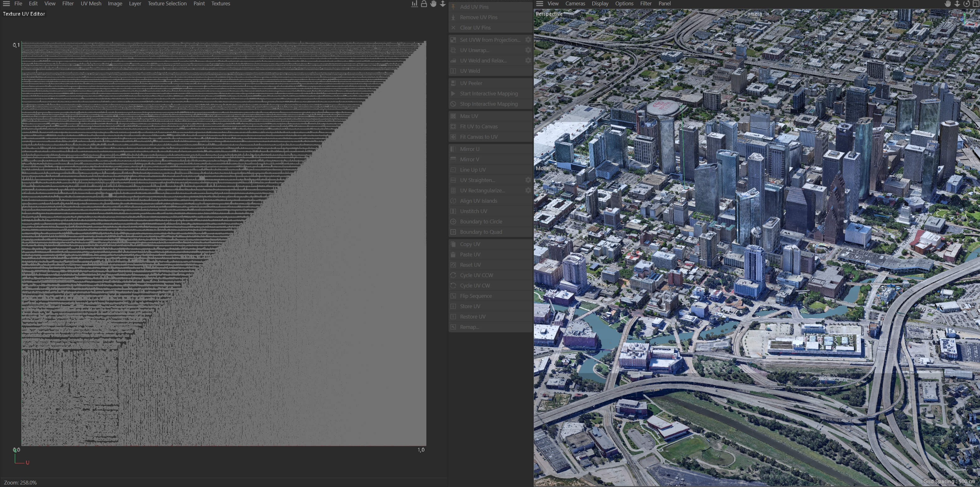Open the Textures menu in UV editor
Viewport: 980px width, 487px height.
[221, 3]
